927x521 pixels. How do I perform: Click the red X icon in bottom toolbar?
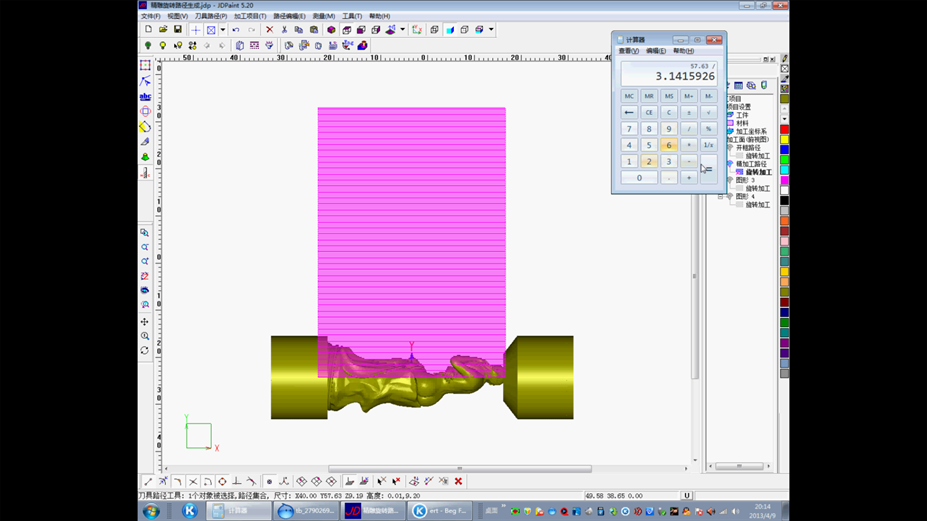click(458, 481)
